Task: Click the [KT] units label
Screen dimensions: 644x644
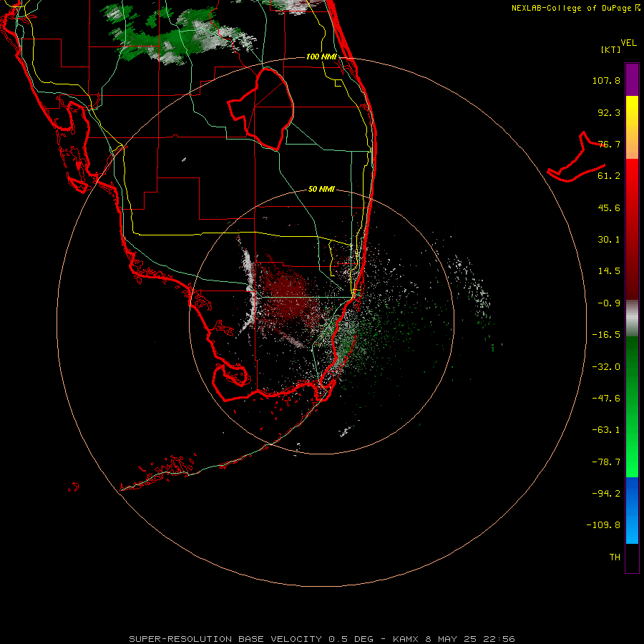Action: click(x=610, y=49)
